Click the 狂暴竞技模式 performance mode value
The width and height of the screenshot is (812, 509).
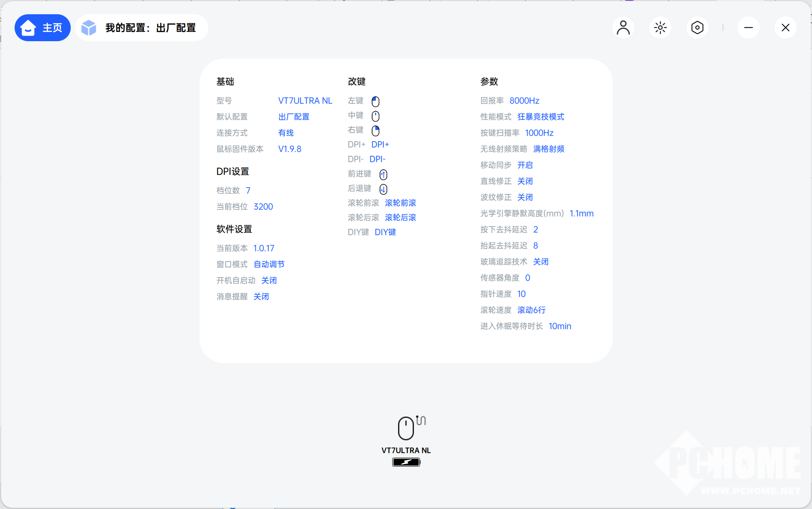(541, 117)
